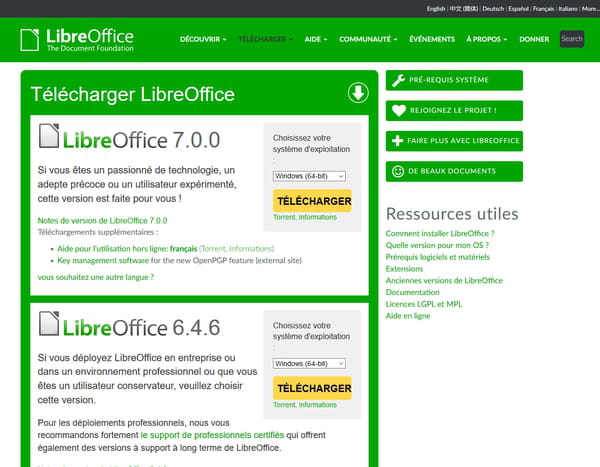Open the certified professional support link
The width and height of the screenshot is (600, 467).
click(x=212, y=435)
